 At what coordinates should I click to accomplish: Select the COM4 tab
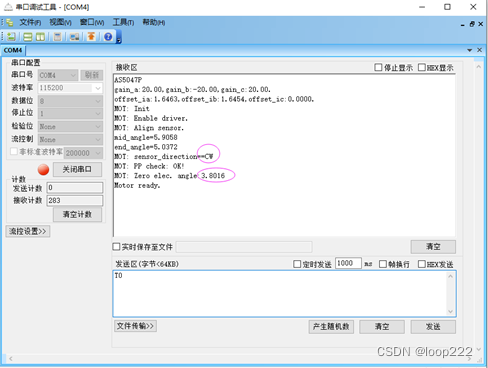13,50
